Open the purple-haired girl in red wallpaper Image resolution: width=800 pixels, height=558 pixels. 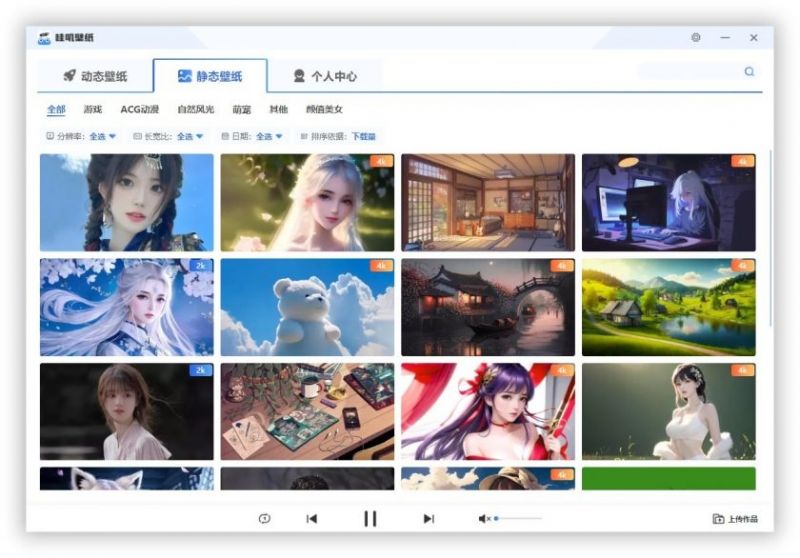tap(488, 412)
